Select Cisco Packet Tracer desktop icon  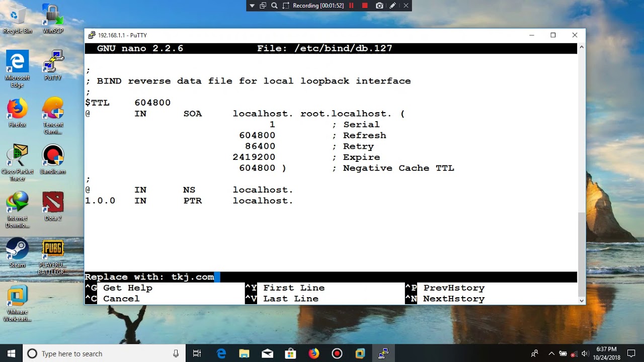(x=17, y=163)
